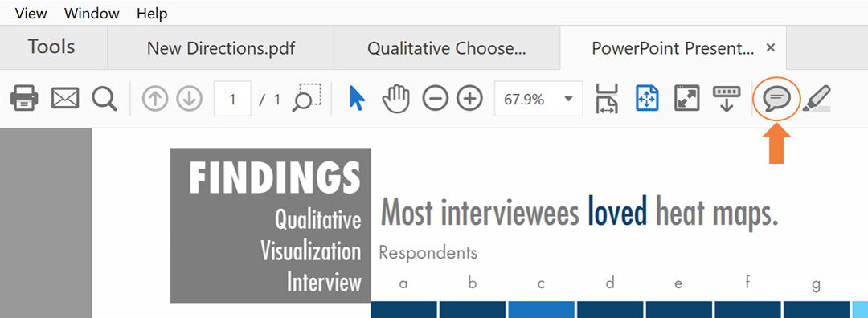Click the Print icon
The image size is (868, 318).
pos(24,100)
